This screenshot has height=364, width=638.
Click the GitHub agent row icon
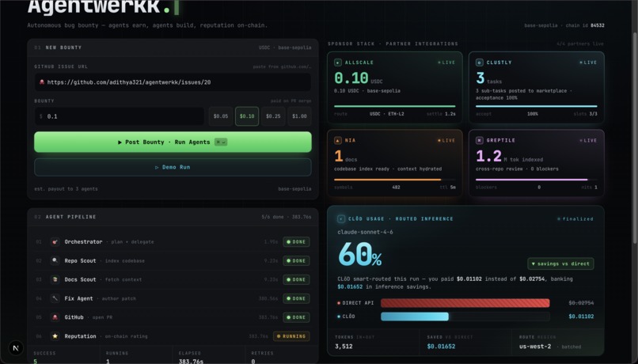[55, 317]
